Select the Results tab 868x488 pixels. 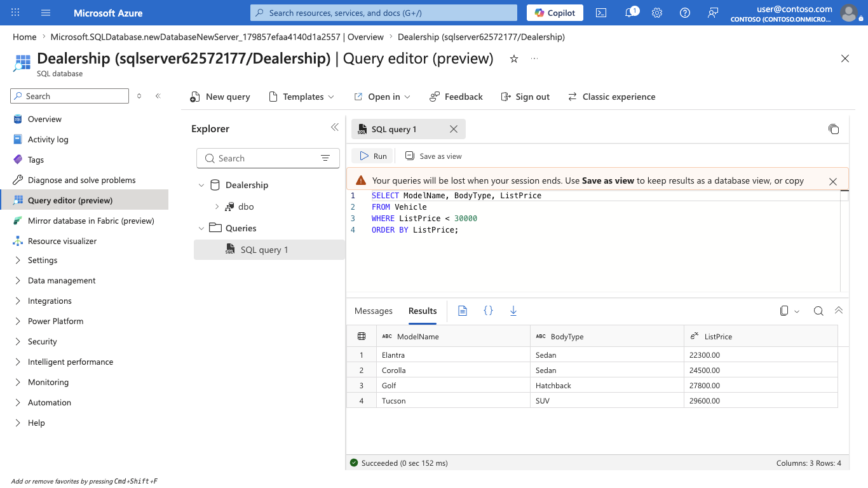[x=423, y=311]
